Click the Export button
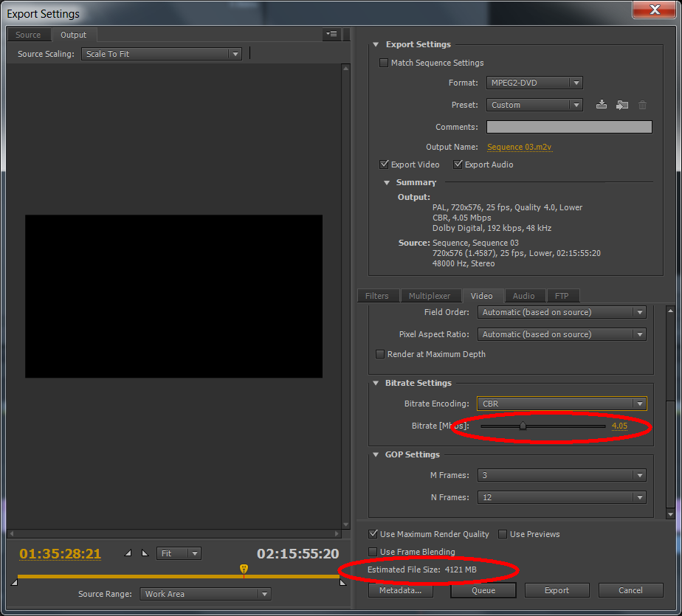The width and height of the screenshot is (682, 616). (557, 590)
